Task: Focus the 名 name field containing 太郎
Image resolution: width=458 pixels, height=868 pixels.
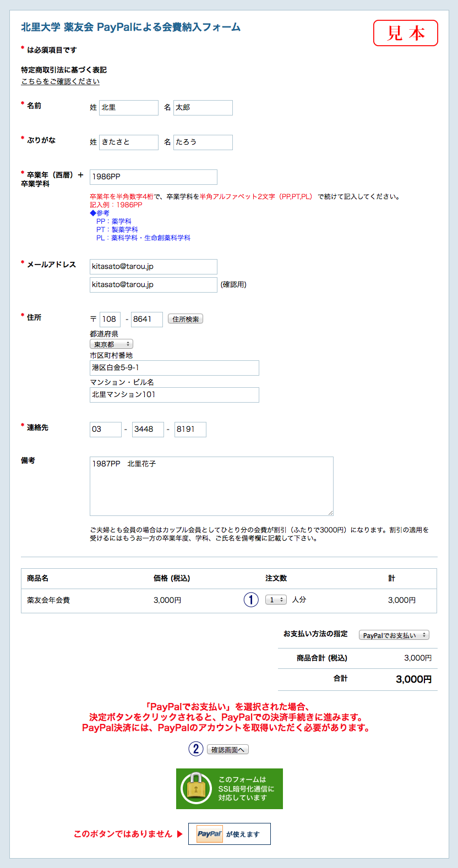Action: pyautogui.click(x=203, y=108)
